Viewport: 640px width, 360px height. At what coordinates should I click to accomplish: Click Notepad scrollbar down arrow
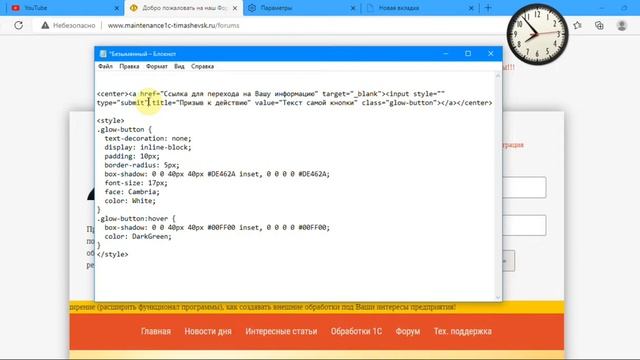point(498,297)
